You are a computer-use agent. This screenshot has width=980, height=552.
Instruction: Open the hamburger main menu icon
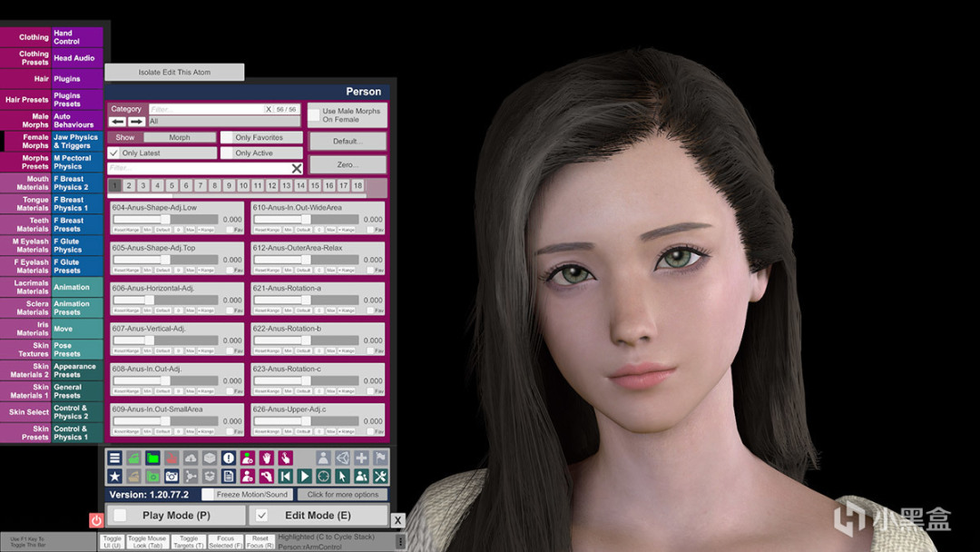(114, 458)
